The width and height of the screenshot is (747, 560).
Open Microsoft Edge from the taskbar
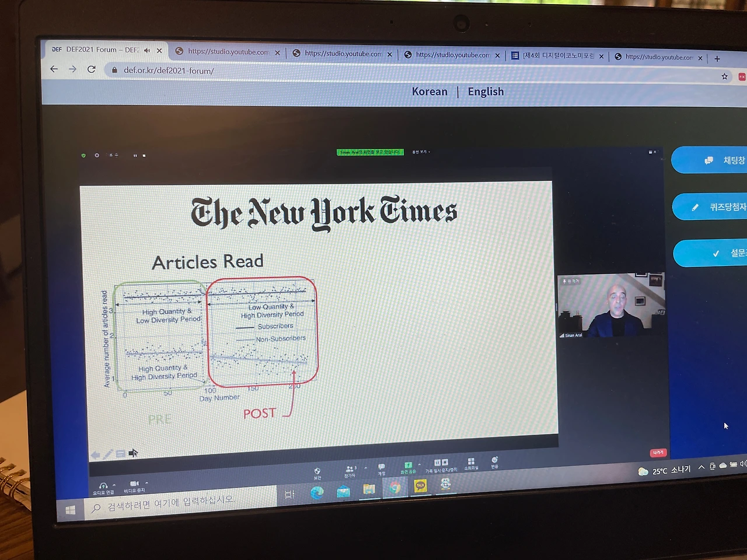point(317,493)
